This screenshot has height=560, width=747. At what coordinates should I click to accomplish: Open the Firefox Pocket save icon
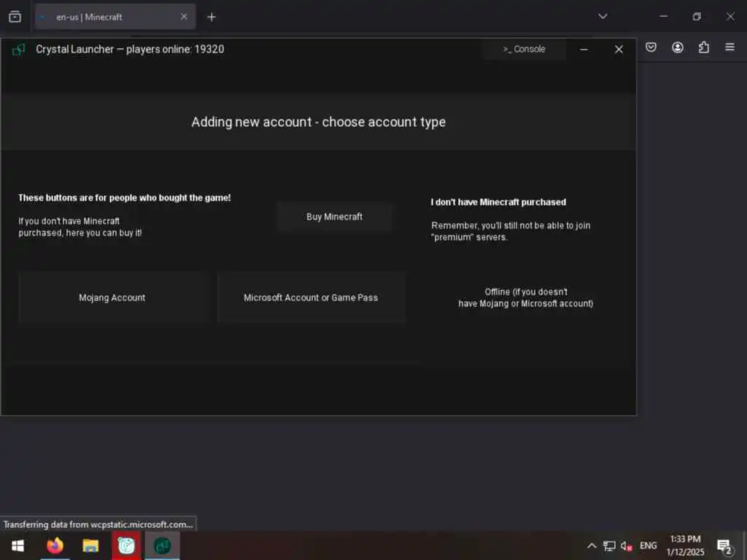pos(651,47)
